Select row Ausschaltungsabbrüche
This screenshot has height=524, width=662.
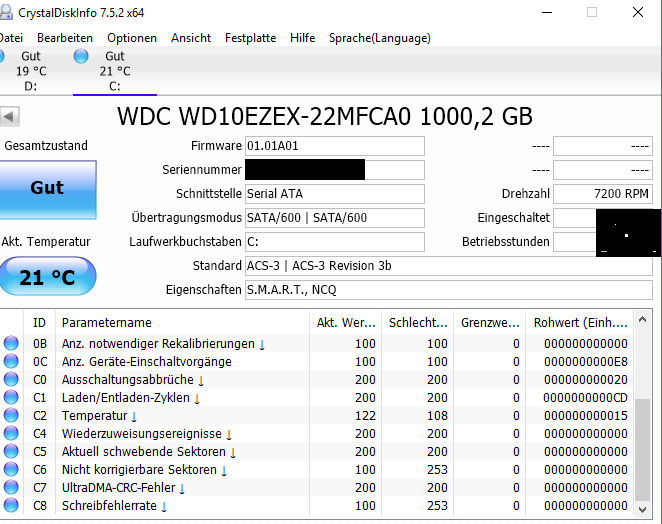[x=317, y=379]
